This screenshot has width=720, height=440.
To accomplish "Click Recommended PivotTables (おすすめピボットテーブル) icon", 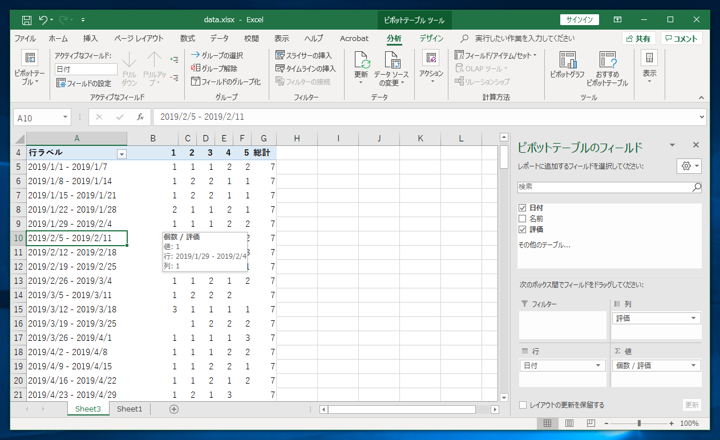I will pyautogui.click(x=607, y=60).
